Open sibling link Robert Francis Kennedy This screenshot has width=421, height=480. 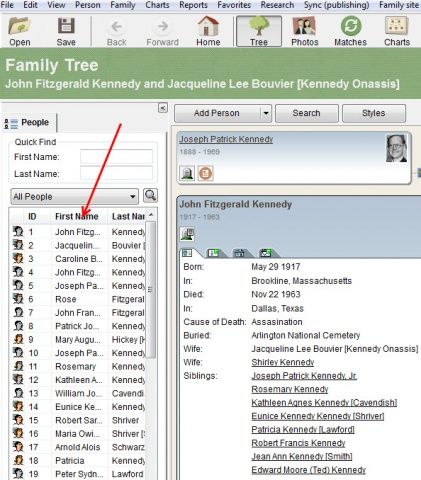pos(298,443)
